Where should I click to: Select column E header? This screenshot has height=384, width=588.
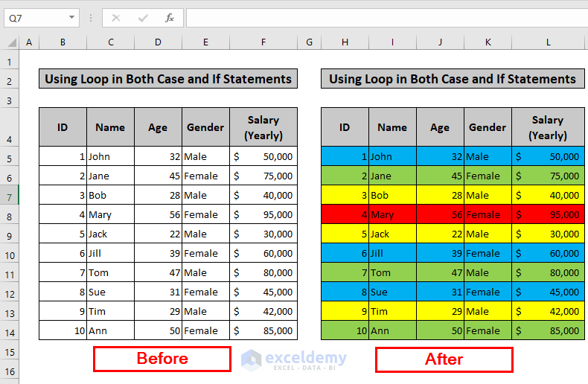click(x=205, y=42)
